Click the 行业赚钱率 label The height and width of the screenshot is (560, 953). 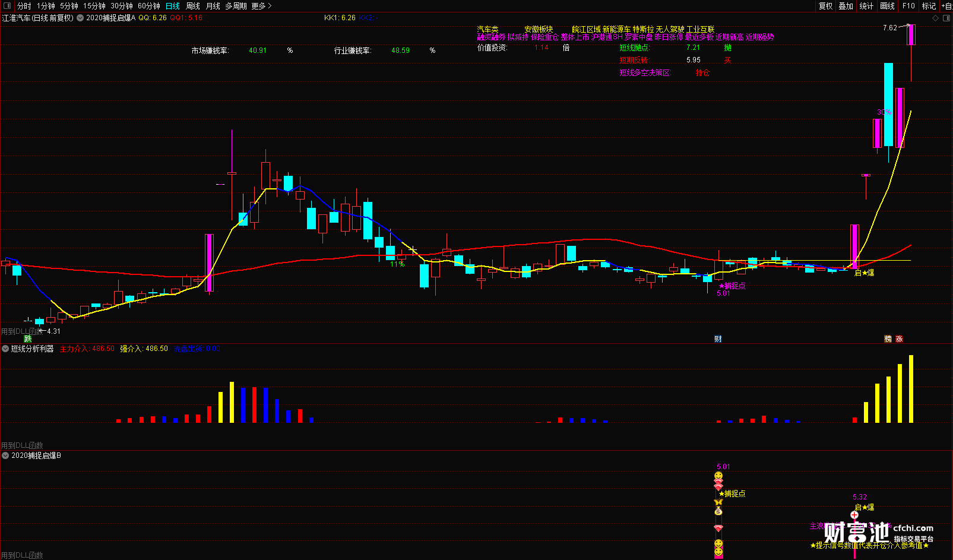(353, 50)
